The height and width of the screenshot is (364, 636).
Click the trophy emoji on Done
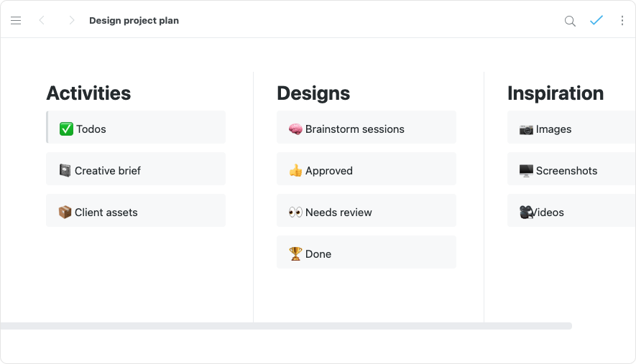295,254
